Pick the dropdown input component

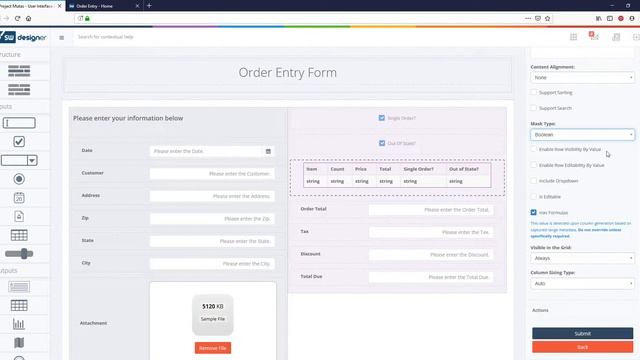(x=19, y=160)
